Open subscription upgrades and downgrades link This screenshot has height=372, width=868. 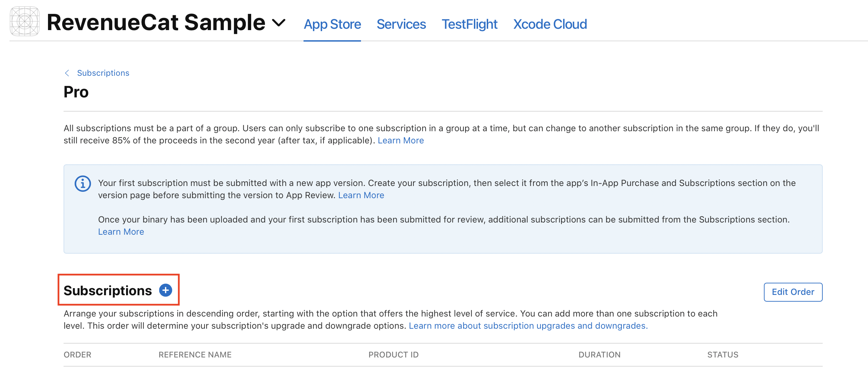pos(528,326)
